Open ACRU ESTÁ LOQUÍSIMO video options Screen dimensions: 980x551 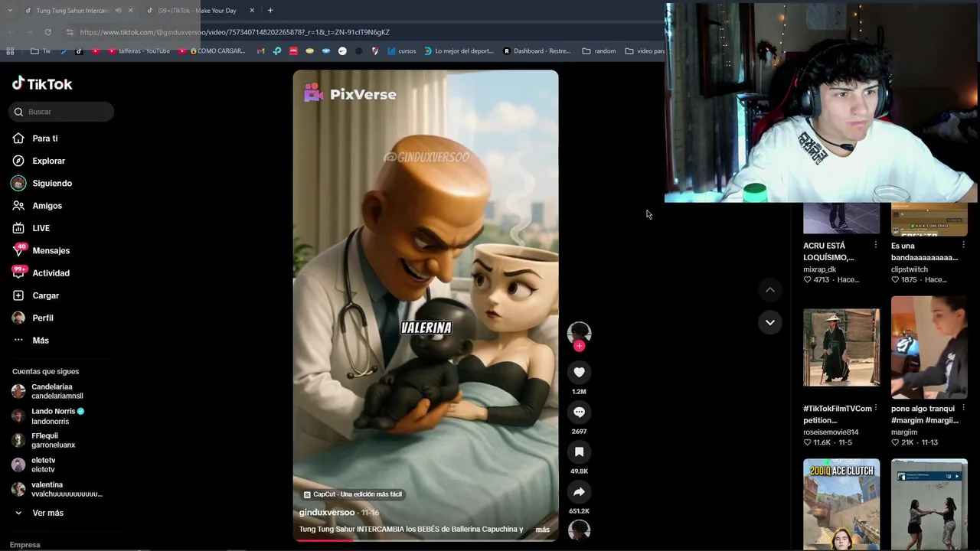coord(876,245)
